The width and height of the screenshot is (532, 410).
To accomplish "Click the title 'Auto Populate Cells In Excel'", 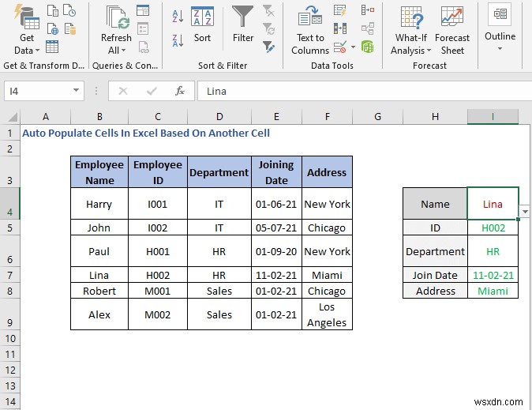I will 146,134.
